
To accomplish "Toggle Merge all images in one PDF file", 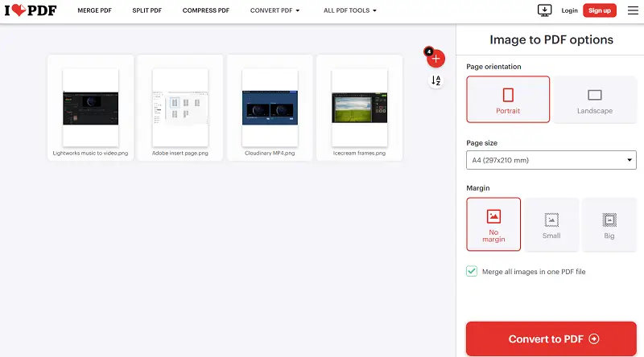I will 472,271.
